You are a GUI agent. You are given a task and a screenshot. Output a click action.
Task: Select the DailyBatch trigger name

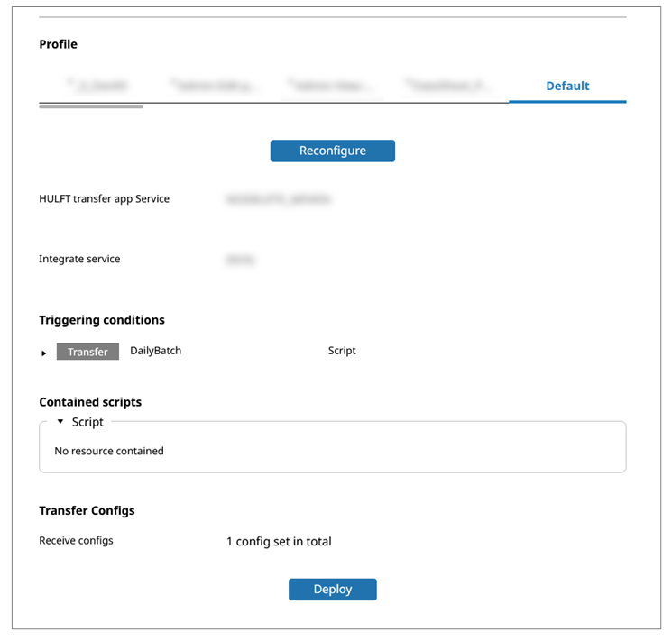click(156, 351)
